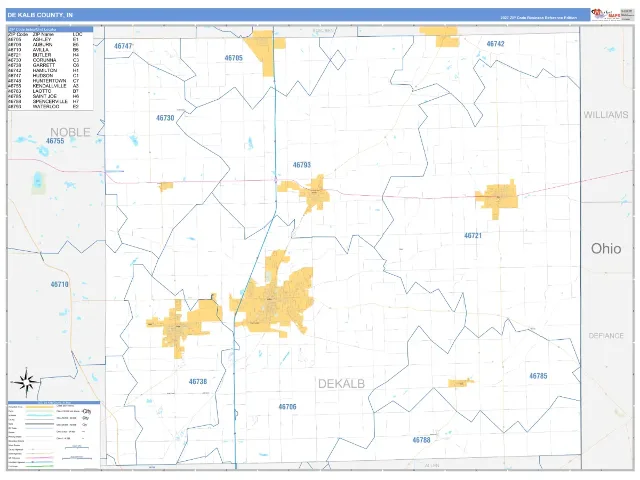Click the WILLIAMS county label
640x480 pixels.
[x=606, y=115]
